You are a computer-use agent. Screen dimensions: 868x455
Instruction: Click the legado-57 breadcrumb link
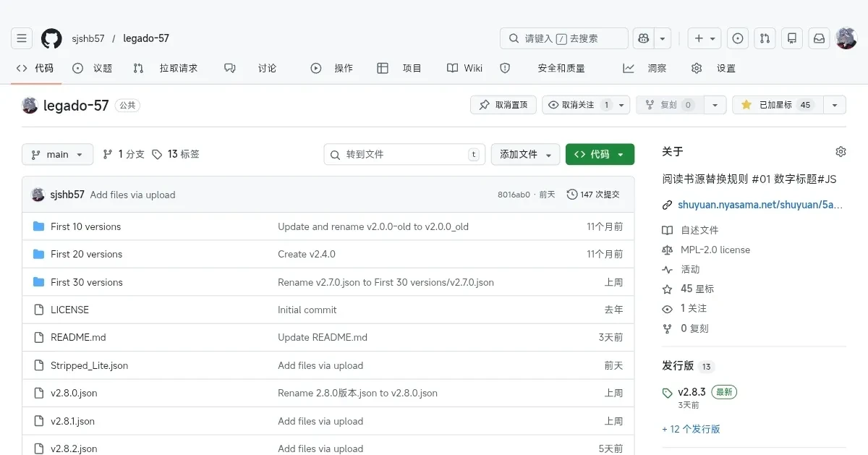pos(146,38)
